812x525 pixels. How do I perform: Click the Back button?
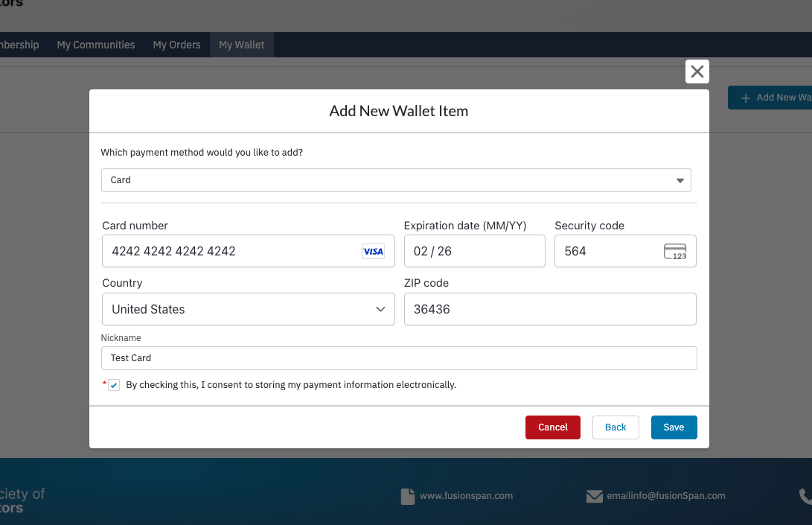[616, 427]
